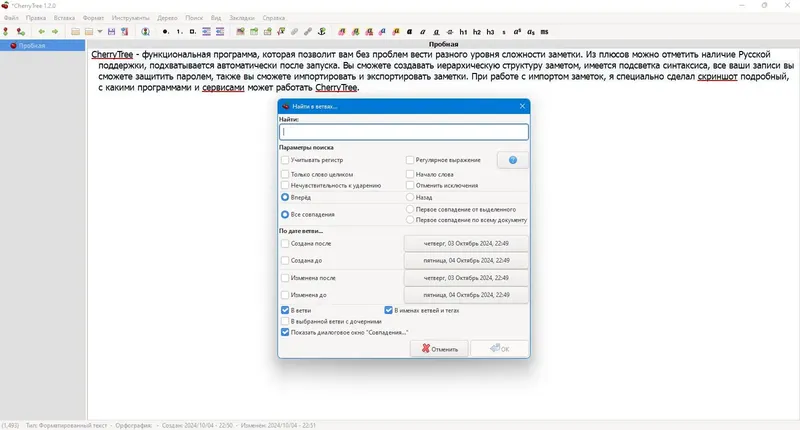Image resolution: width=800 pixels, height=430 pixels.
Task: Click the 'Создана после' date button
Action: [466, 244]
